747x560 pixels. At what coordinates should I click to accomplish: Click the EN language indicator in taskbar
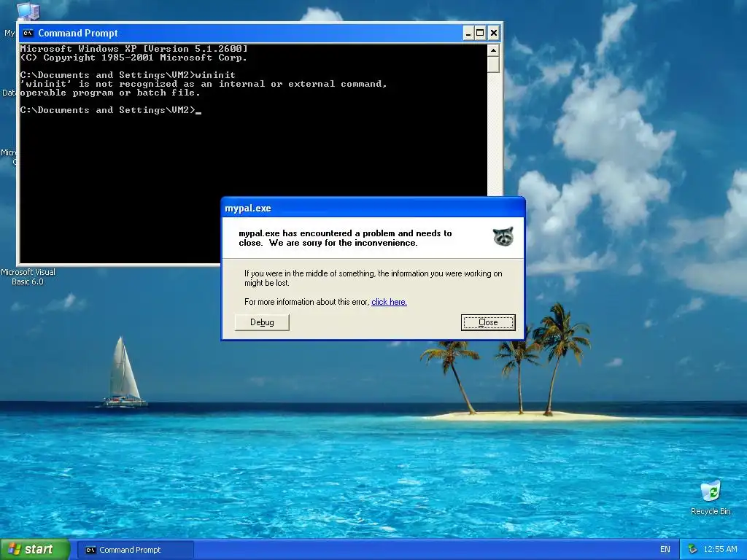pos(665,550)
